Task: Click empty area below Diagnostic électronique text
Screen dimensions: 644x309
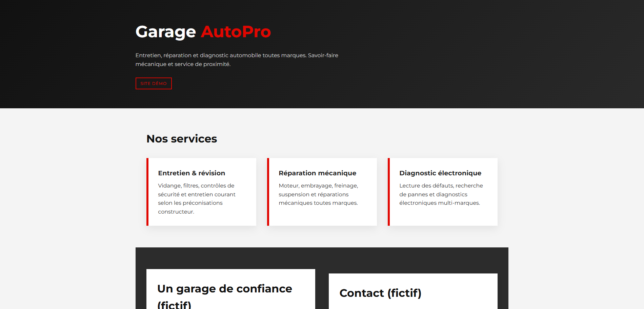Action: (443, 216)
